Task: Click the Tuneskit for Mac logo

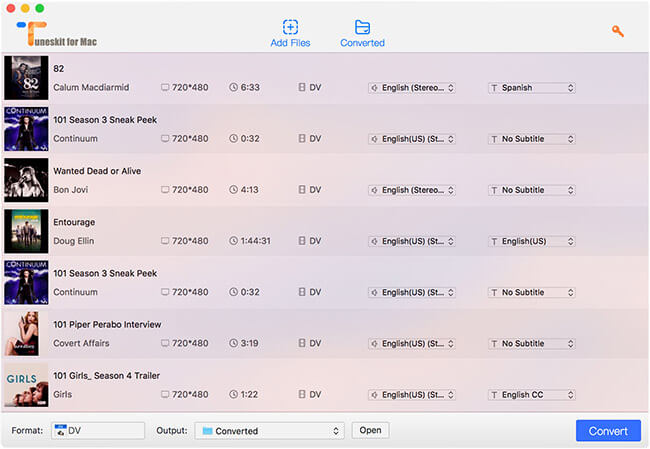Action: click(57, 34)
